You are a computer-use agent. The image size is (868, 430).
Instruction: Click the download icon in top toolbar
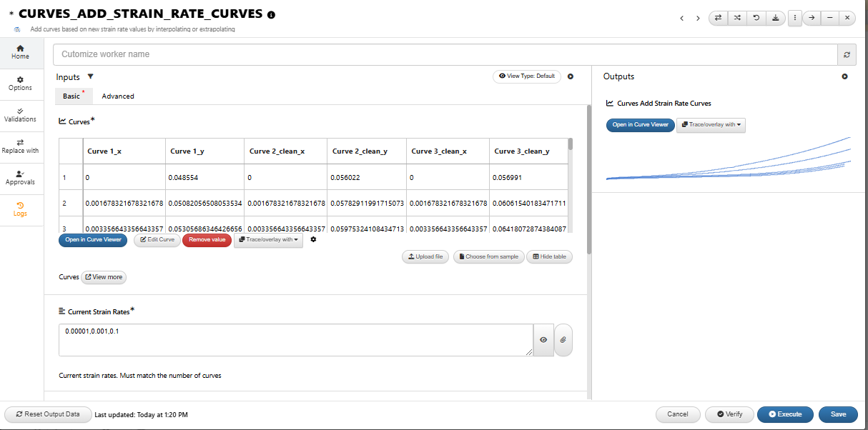tap(775, 18)
